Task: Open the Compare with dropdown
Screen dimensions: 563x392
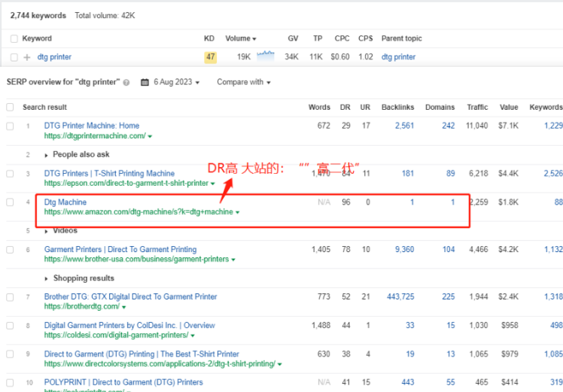Action: [244, 82]
